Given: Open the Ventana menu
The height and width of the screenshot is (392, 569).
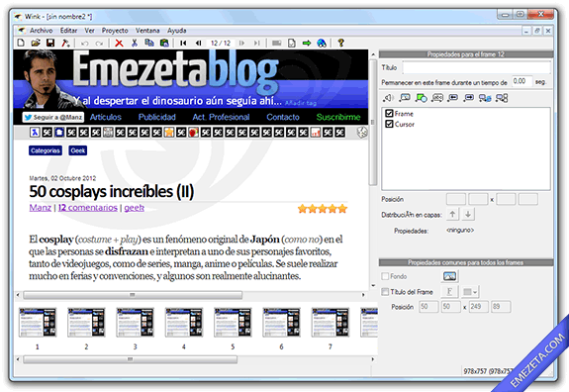Looking at the screenshot, I should [x=147, y=31].
